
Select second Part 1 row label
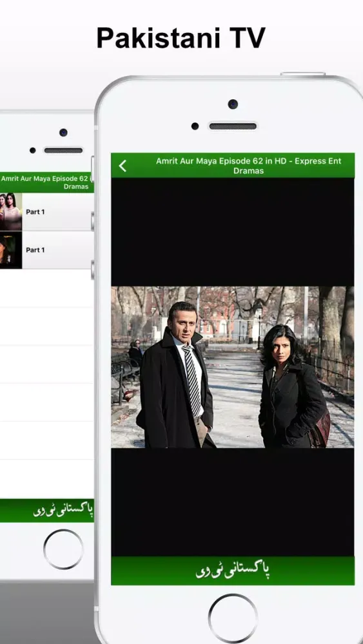[x=35, y=250]
